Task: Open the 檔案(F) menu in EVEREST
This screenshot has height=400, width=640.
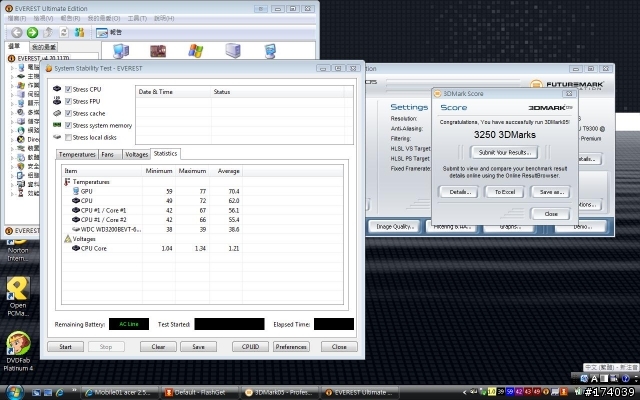Action: point(16,18)
